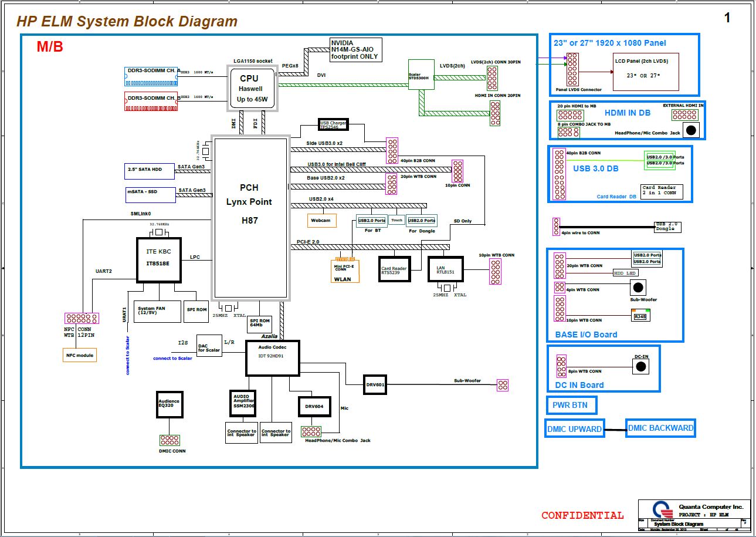Viewport: 756px width, 537px height.
Task: Select the DRV601 block
Action: [x=375, y=384]
